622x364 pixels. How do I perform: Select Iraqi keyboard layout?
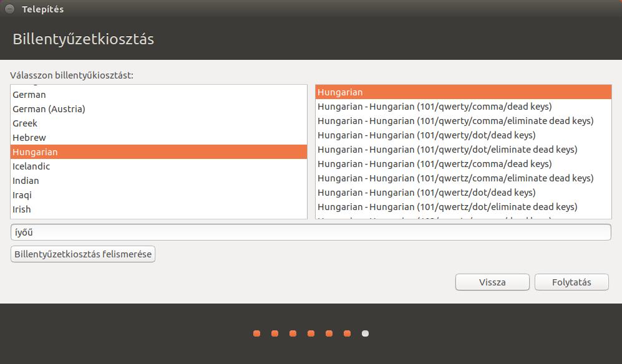tap(158, 194)
